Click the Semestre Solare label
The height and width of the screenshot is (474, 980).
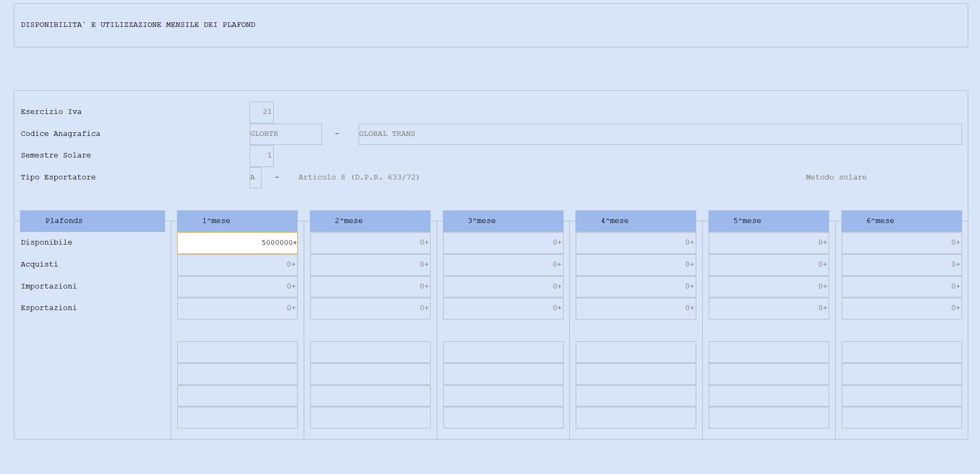[56, 155]
